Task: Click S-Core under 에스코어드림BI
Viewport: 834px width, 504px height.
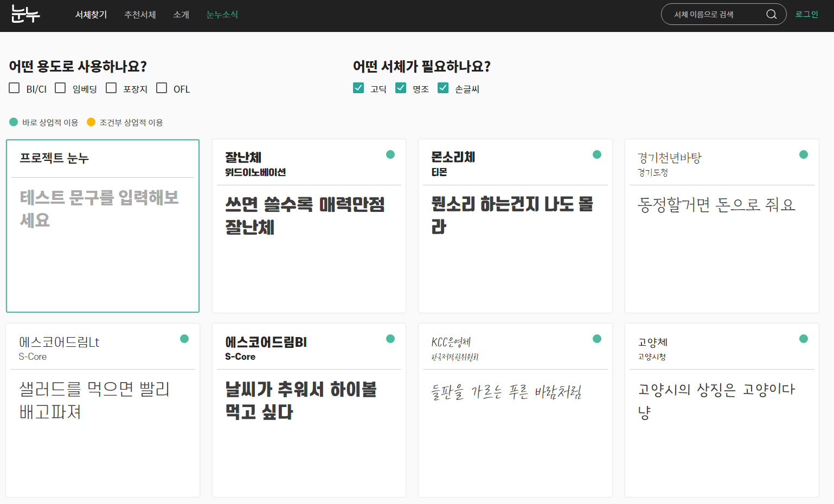Action: click(x=240, y=357)
